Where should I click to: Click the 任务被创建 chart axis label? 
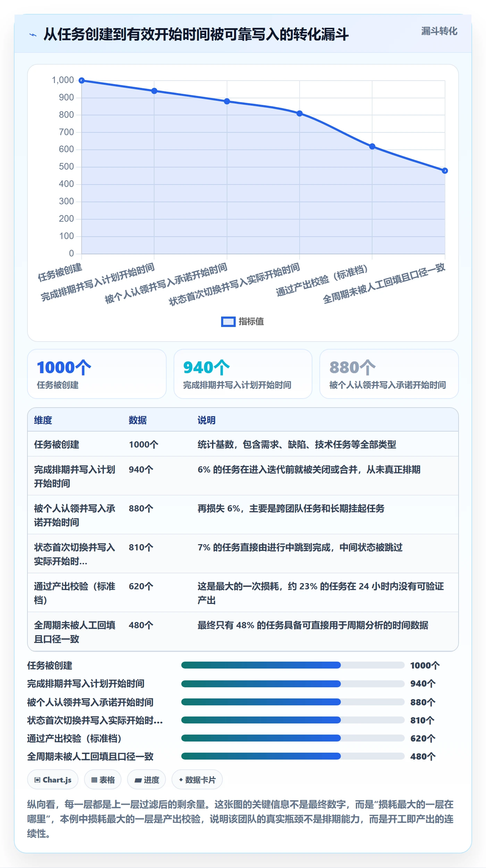pos(60,272)
